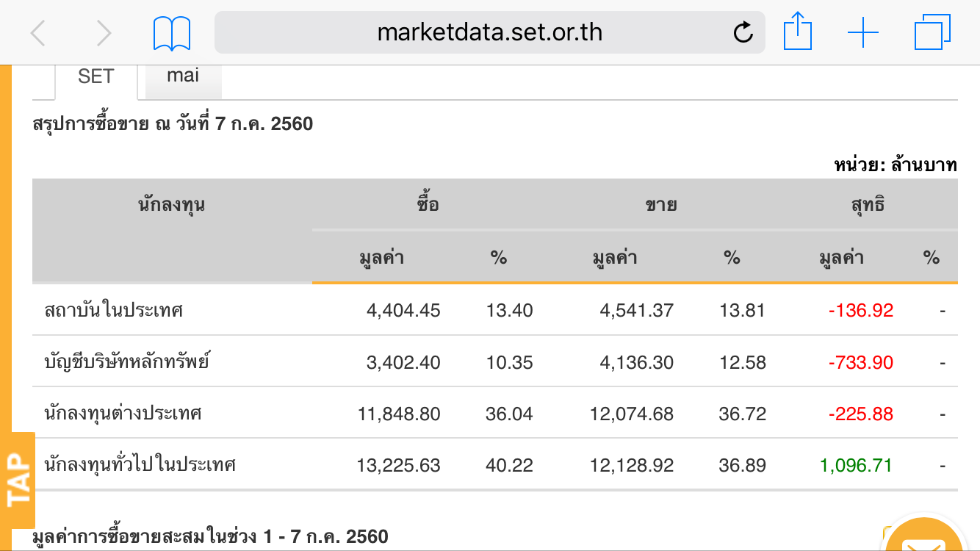Viewport: 980px width, 551px height.
Task: Switch to the mai tab
Action: click(x=183, y=75)
